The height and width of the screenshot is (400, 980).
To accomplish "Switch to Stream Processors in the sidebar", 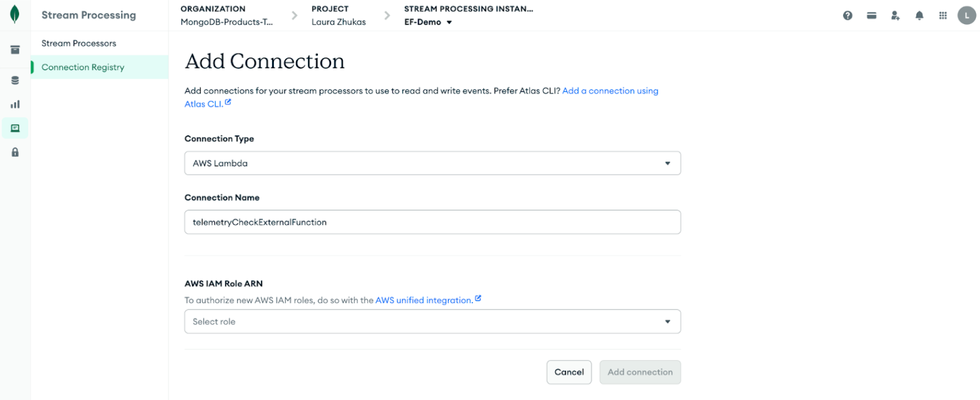I will click(78, 43).
